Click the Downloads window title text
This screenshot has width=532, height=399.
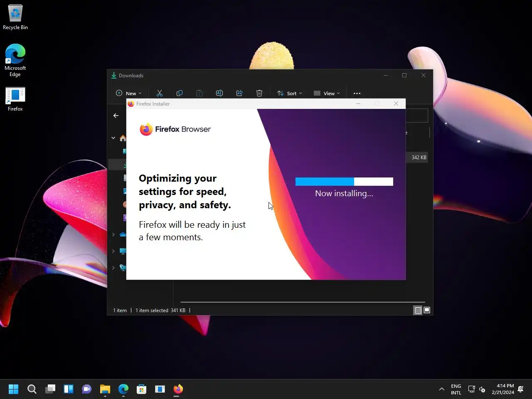pyautogui.click(x=131, y=76)
